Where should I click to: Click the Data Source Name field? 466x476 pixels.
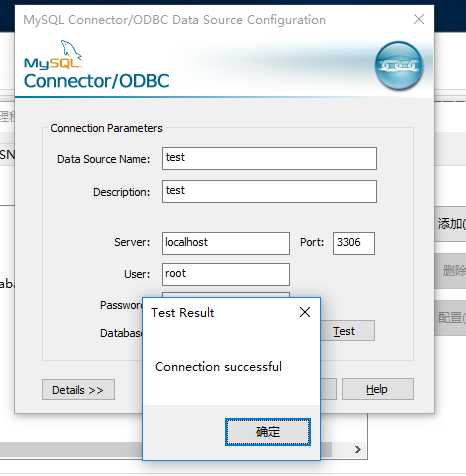[269, 158]
